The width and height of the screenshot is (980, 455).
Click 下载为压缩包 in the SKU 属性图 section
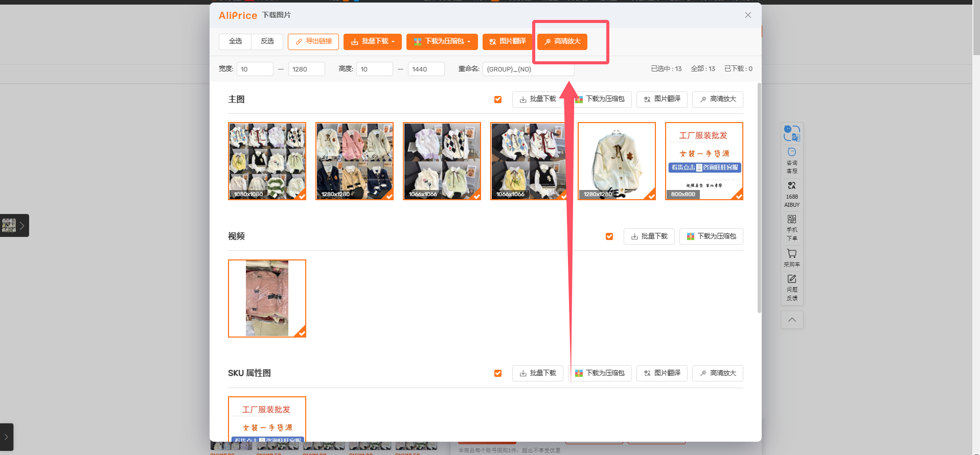pos(600,373)
